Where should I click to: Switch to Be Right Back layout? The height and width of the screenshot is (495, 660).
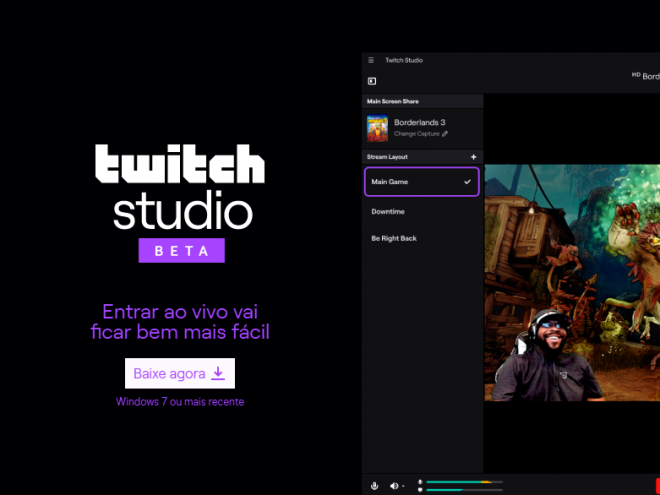pyautogui.click(x=394, y=238)
